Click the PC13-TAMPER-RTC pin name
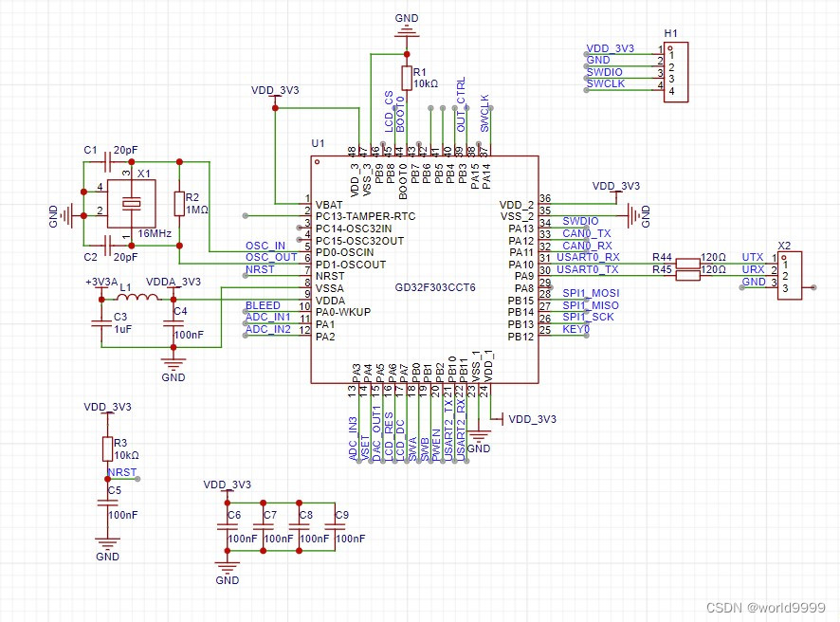This screenshot has height=622, width=840. [365, 216]
